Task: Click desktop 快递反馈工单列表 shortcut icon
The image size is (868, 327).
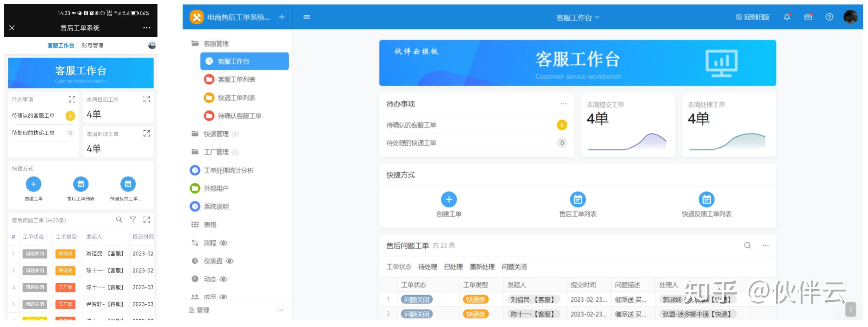Action: (706, 199)
